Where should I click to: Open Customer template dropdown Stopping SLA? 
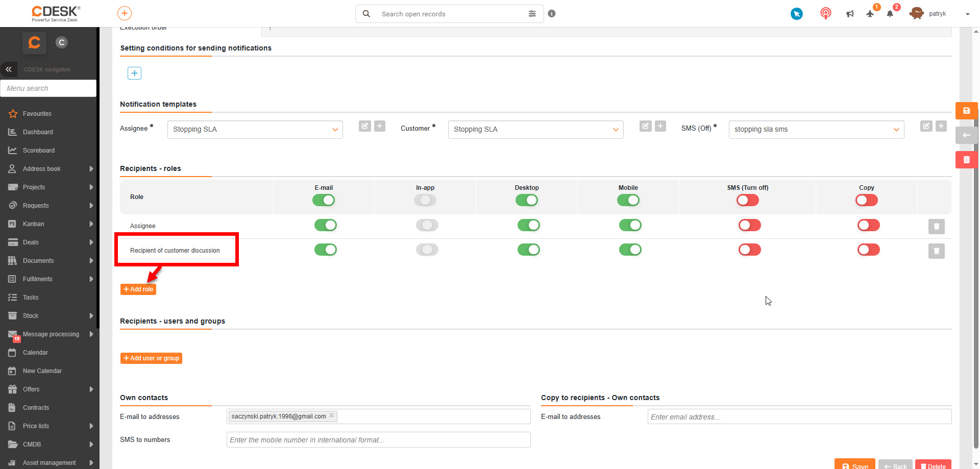click(x=536, y=130)
